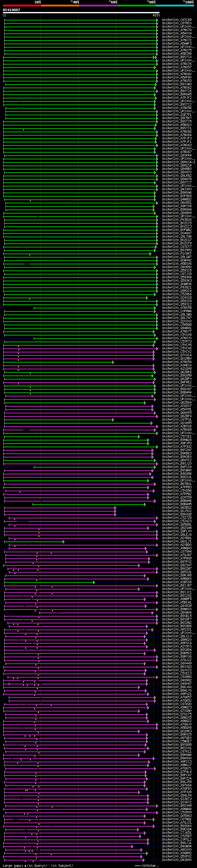Click the short green bar for UniRef100_A7NX54

pos(59,362)
